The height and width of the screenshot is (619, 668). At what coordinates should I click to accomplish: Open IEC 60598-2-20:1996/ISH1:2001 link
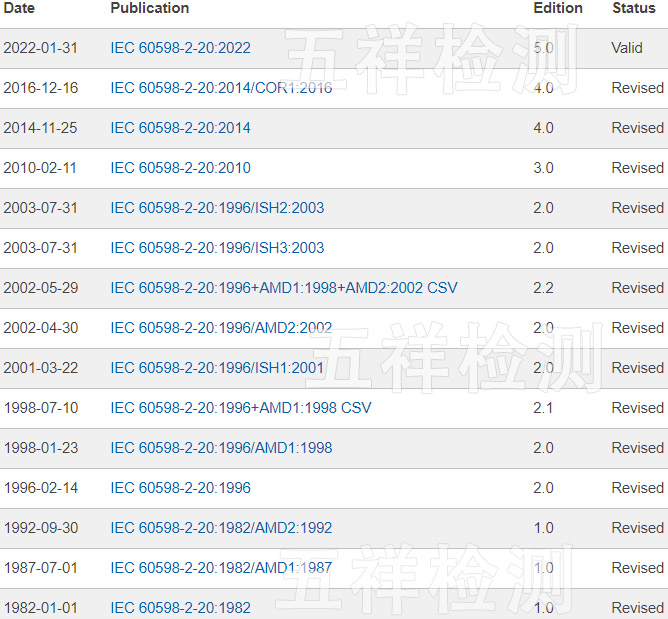pyautogui.click(x=217, y=368)
